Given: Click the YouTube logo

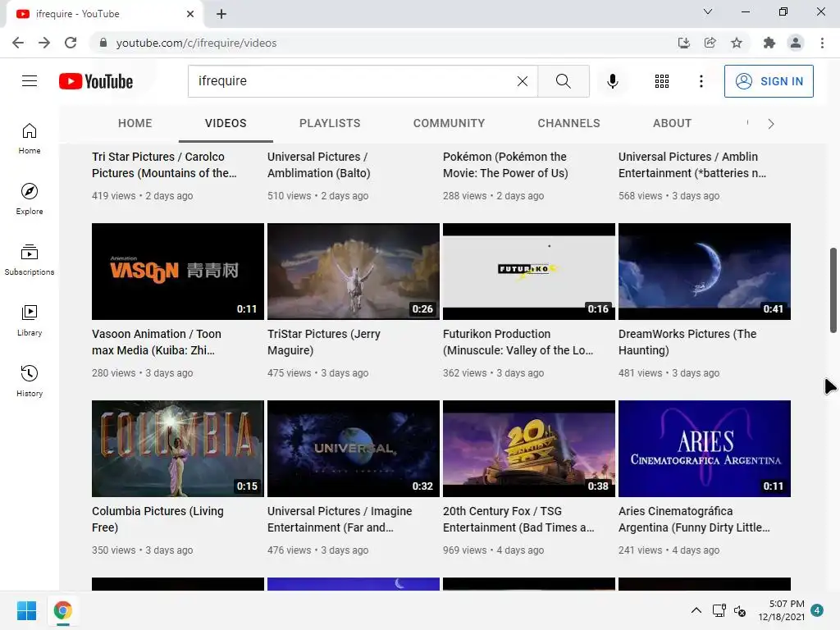Looking at the screenshot, I should [96, 81].
